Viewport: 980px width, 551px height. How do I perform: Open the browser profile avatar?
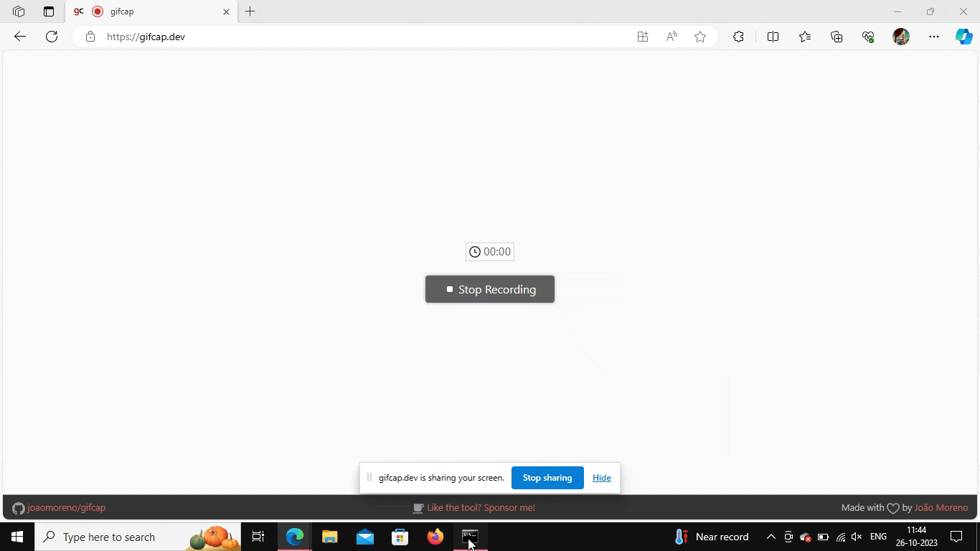pos(901,37)
